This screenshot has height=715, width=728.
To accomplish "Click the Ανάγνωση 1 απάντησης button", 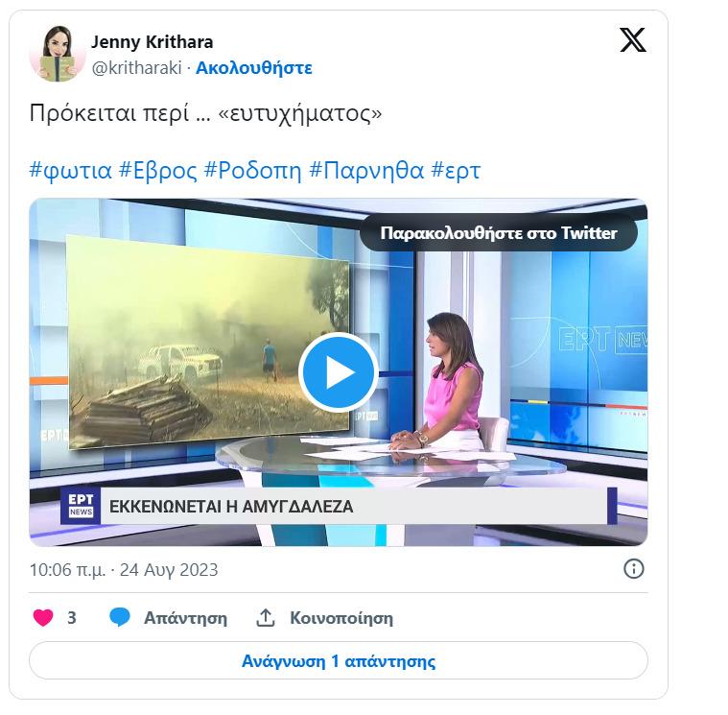I will click(x=339, y=660).
